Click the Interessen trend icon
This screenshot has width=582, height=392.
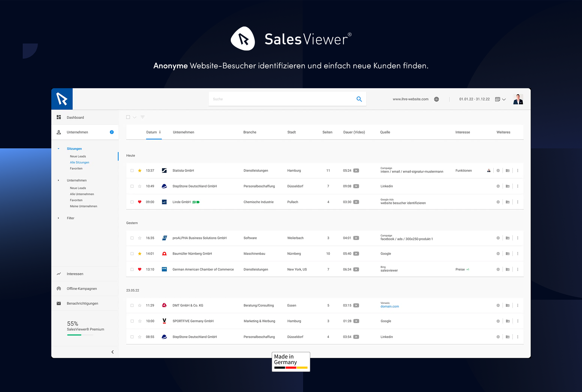pyautogui.click(x=59, y=274)
